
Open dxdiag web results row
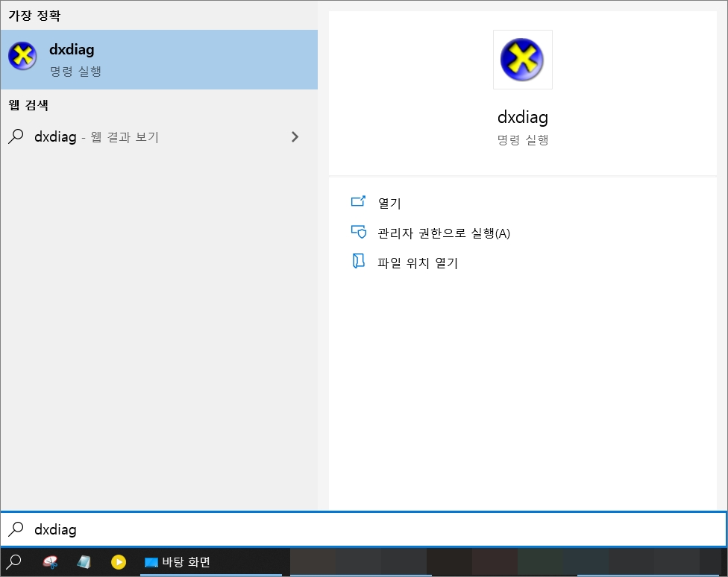coord(159,137)
